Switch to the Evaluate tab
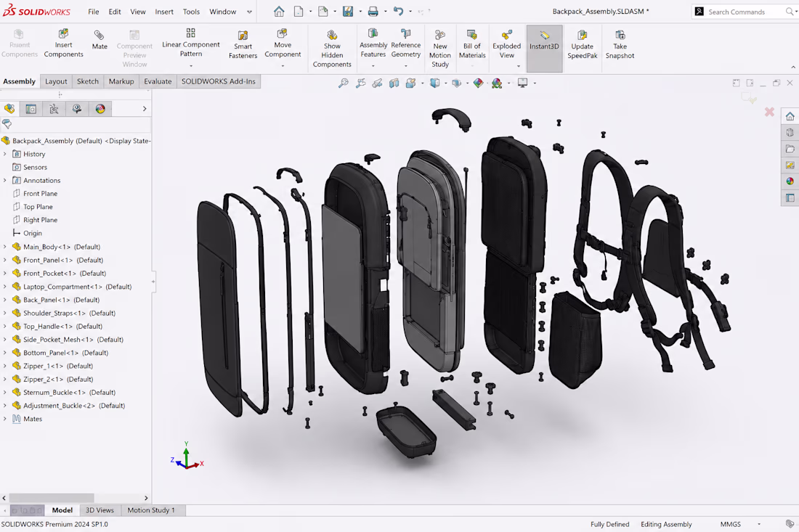799x532 pixels. pyautogui.click(x=158, y=81)
